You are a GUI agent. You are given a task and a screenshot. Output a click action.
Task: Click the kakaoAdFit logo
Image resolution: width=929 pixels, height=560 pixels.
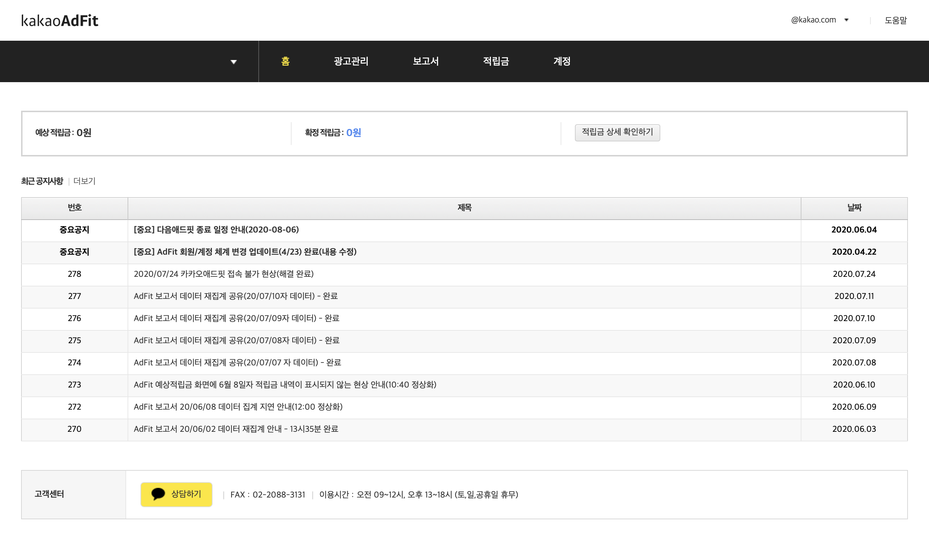point(60,20)
